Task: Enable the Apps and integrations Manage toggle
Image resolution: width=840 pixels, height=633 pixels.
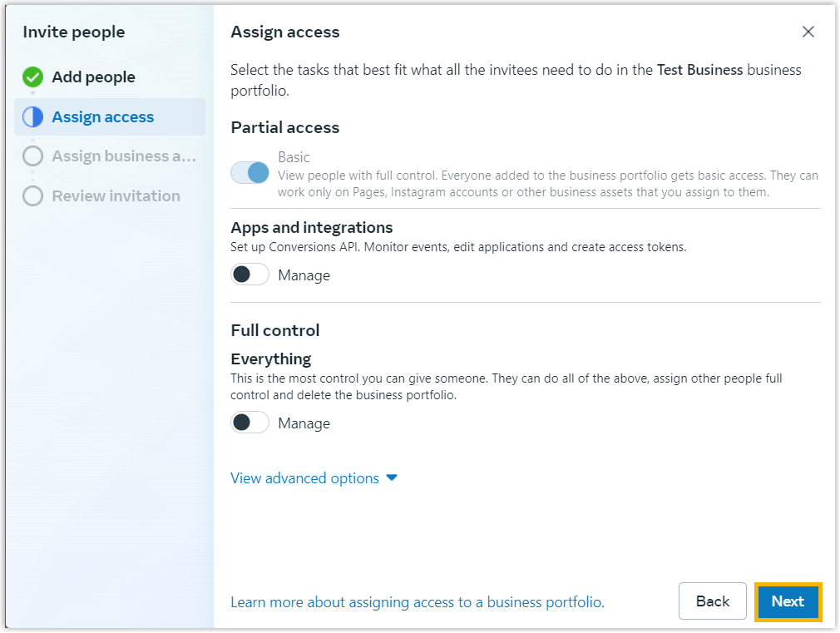Action: (x=250, y=274)
